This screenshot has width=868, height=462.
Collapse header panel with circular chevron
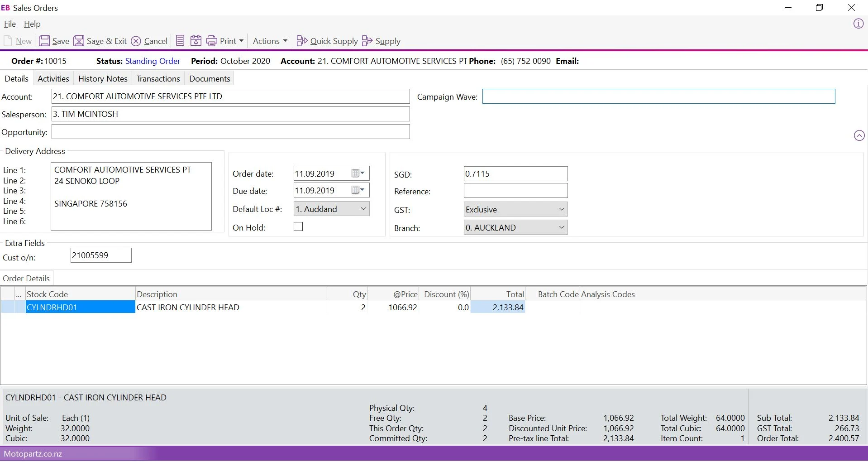(x=859, y=135)
